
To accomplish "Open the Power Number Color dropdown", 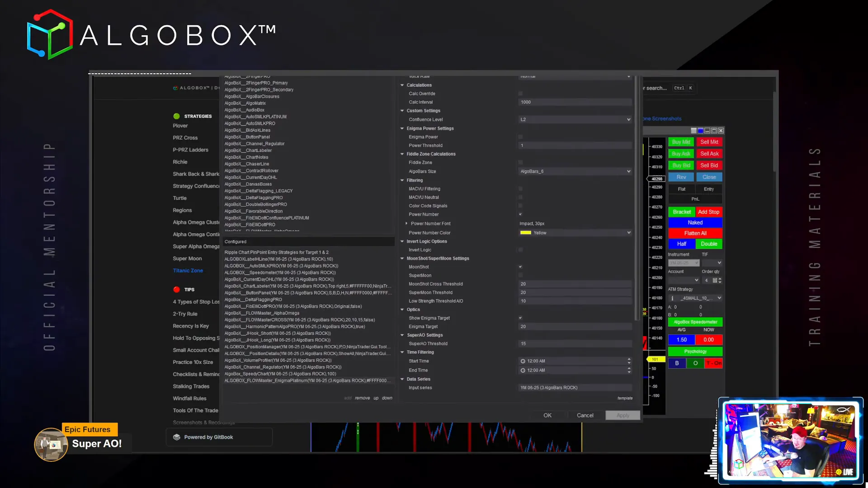I will [575, 233].
